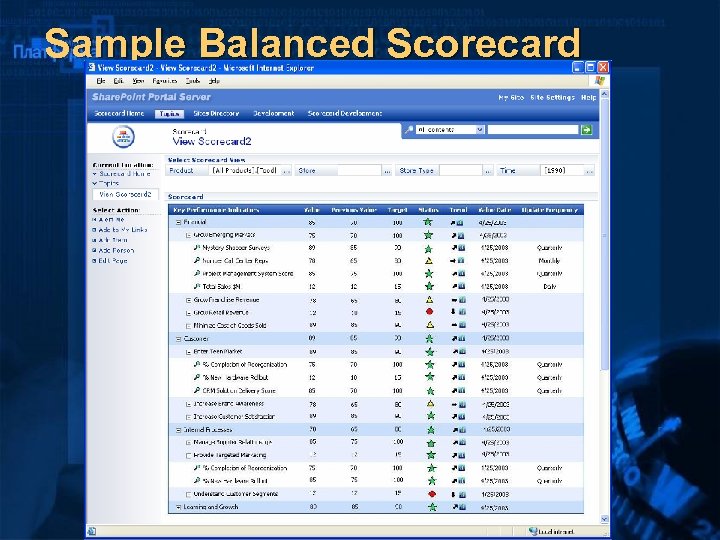Click the round Scorecard site logo
The width and height of the screenshot is (720, 540).
123,137
